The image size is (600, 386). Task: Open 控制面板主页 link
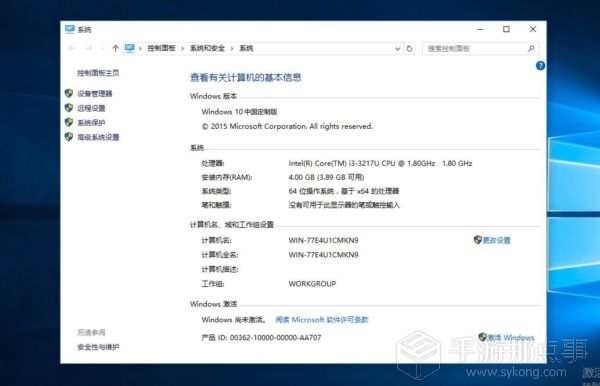click(x=98, y=73)
